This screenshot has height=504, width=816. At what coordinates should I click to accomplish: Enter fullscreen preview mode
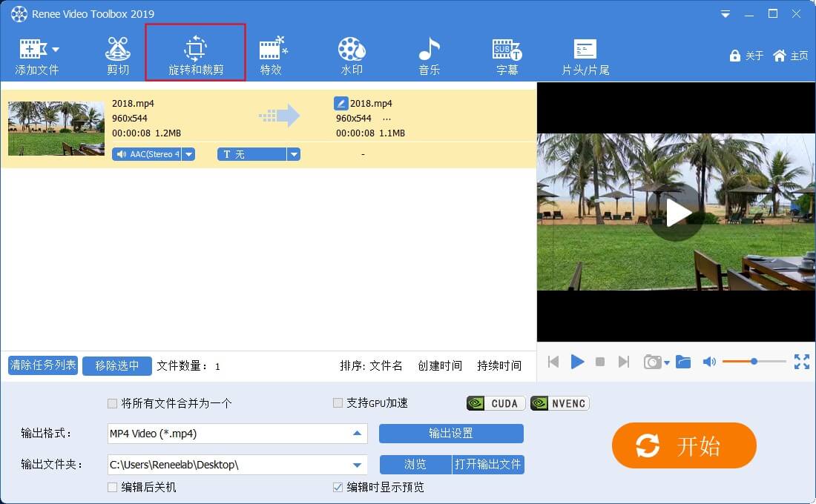pyautogui.click(x=801, y=362)
